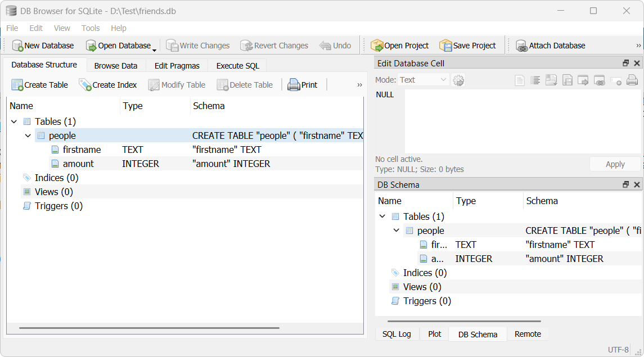The height and width of the screenshot is (357, 644).
Task: Open the Help menu
Action: coord(119,28)
